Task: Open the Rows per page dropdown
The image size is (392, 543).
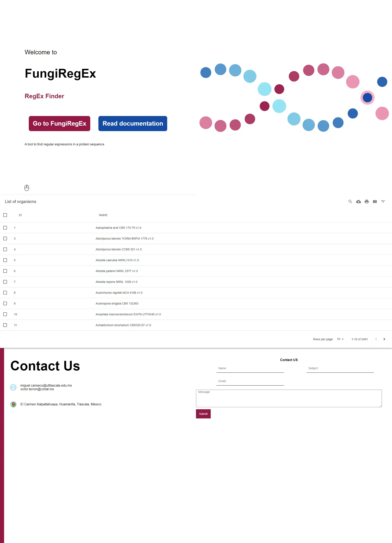Action: (340, 339)
